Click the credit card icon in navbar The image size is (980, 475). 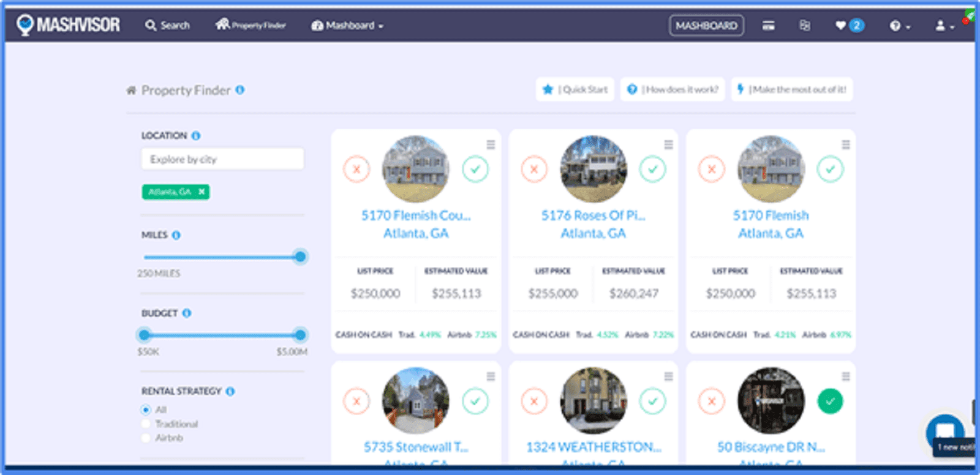point(768,26)
